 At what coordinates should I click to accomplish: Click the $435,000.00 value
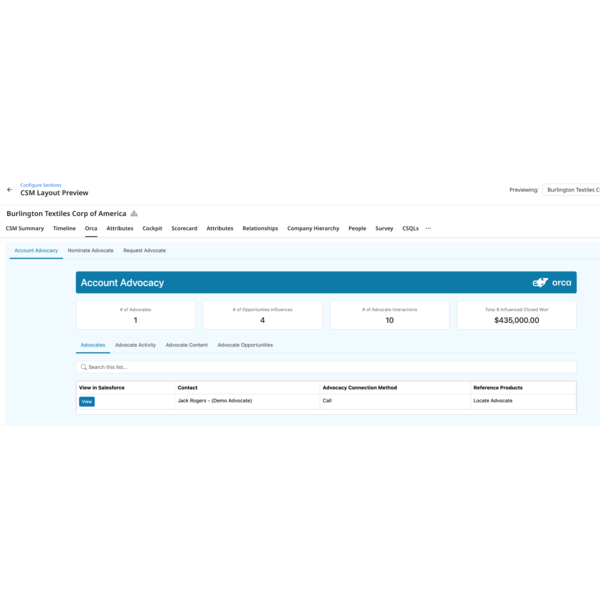(x=517, y=320)
